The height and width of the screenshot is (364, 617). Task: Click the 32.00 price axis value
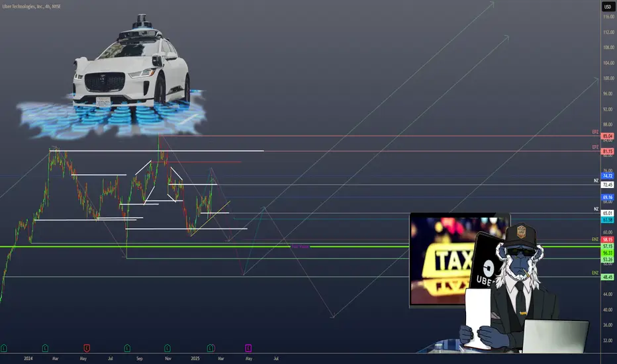click(x=608, y=340)
